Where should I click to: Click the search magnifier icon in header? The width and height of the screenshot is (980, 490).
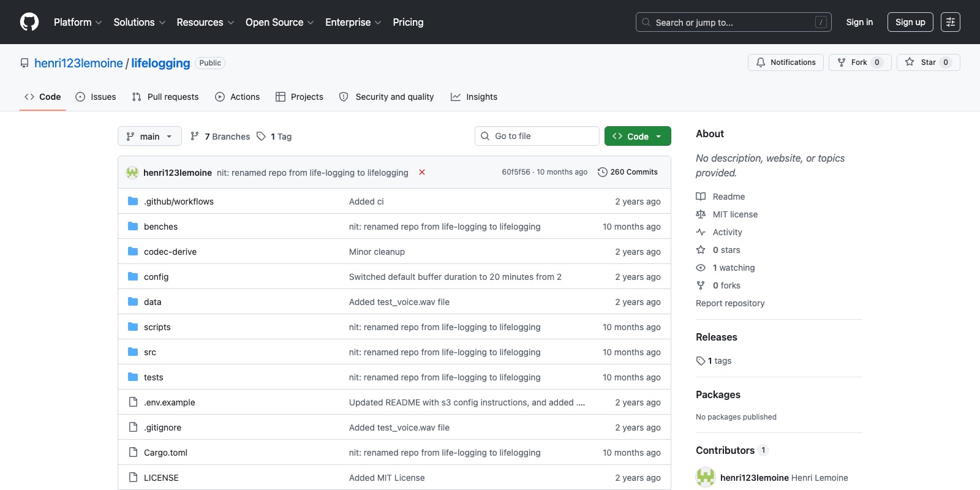pyautogui.click(x=646, y=22)
